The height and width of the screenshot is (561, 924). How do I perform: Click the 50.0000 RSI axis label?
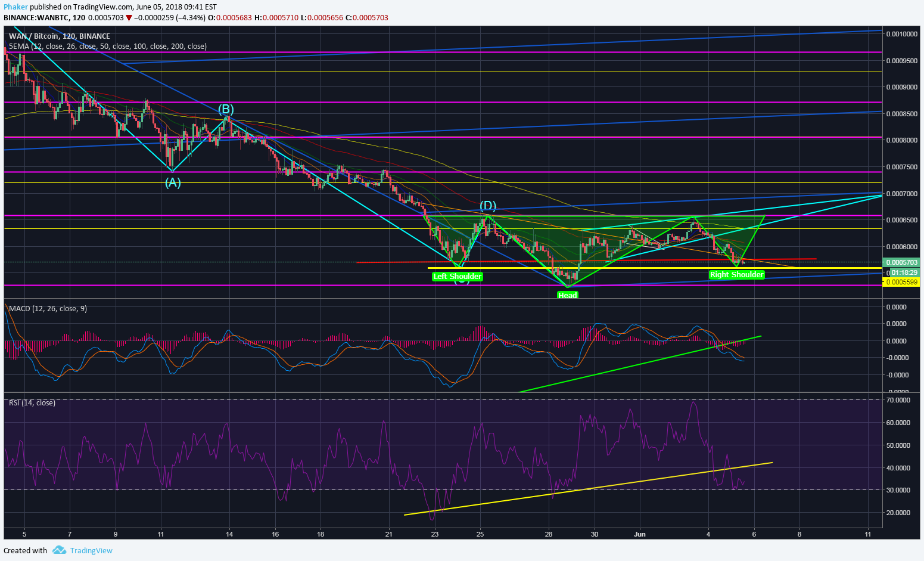pyautogui.click(x=898, y=445)
